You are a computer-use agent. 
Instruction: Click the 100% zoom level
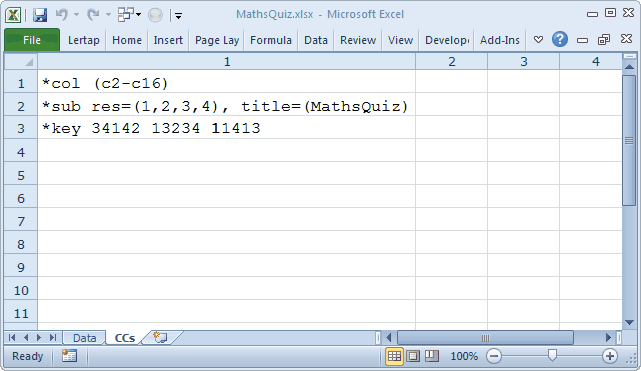[464, 356]
